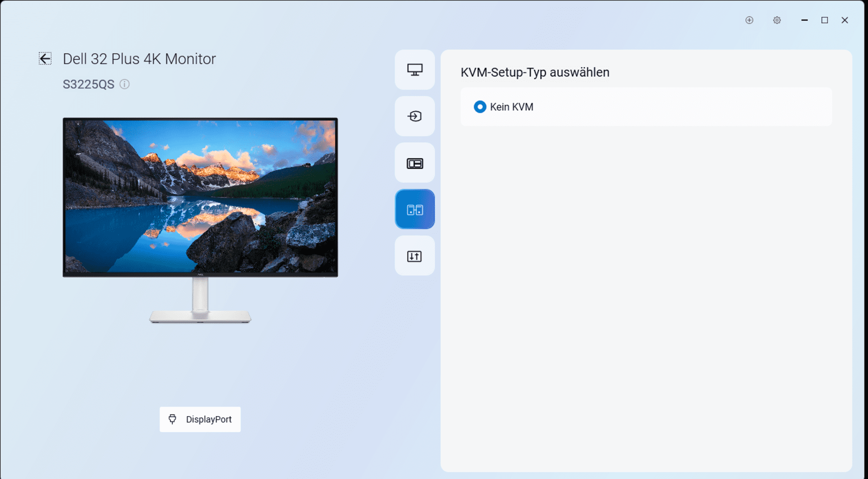868x479 pixels.
Task: Close the application window
Action: 844,20
